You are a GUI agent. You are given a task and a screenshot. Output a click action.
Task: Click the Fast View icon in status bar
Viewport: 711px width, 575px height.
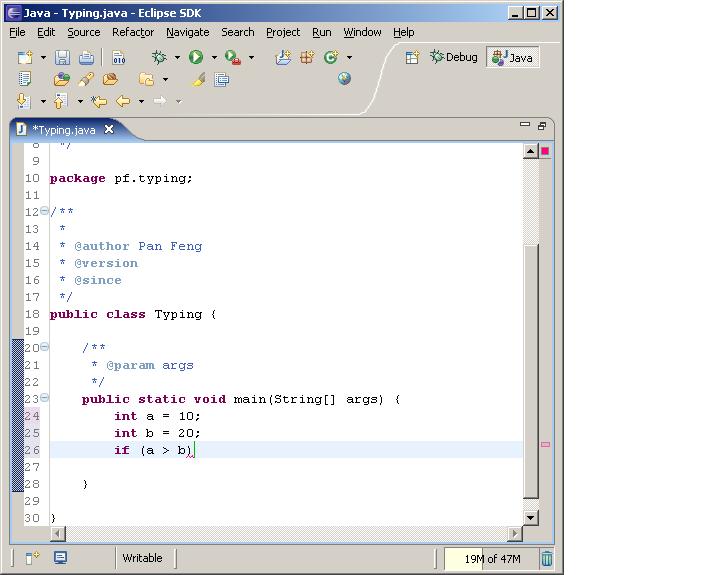click(32, 558)
